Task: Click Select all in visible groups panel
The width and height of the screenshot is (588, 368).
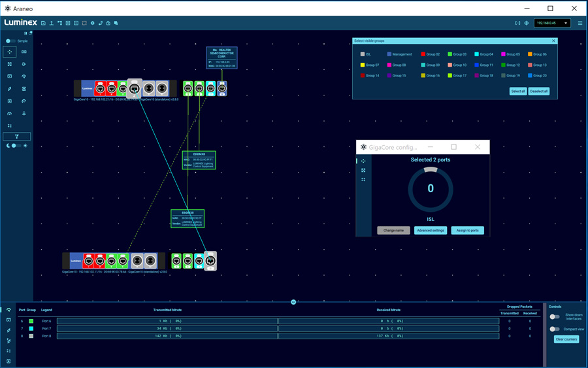Action: click(518, 91)
